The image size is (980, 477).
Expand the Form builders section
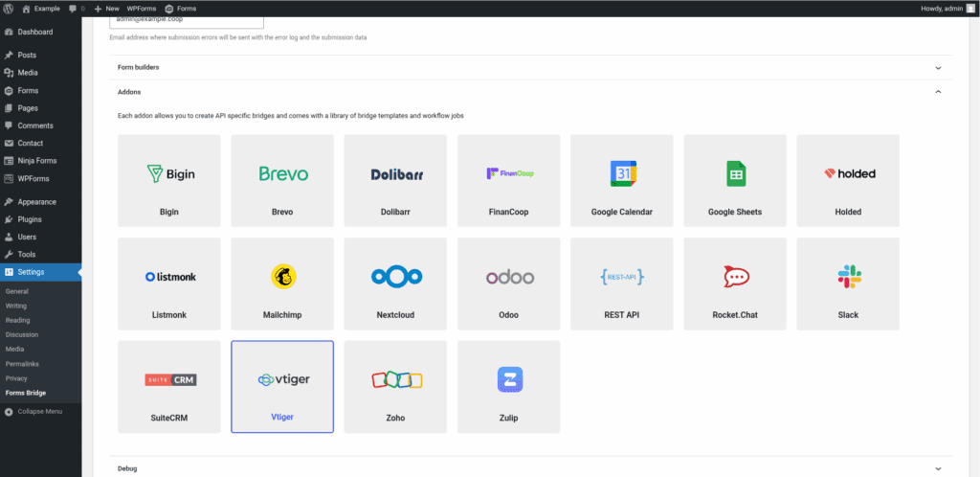point(530,67)
